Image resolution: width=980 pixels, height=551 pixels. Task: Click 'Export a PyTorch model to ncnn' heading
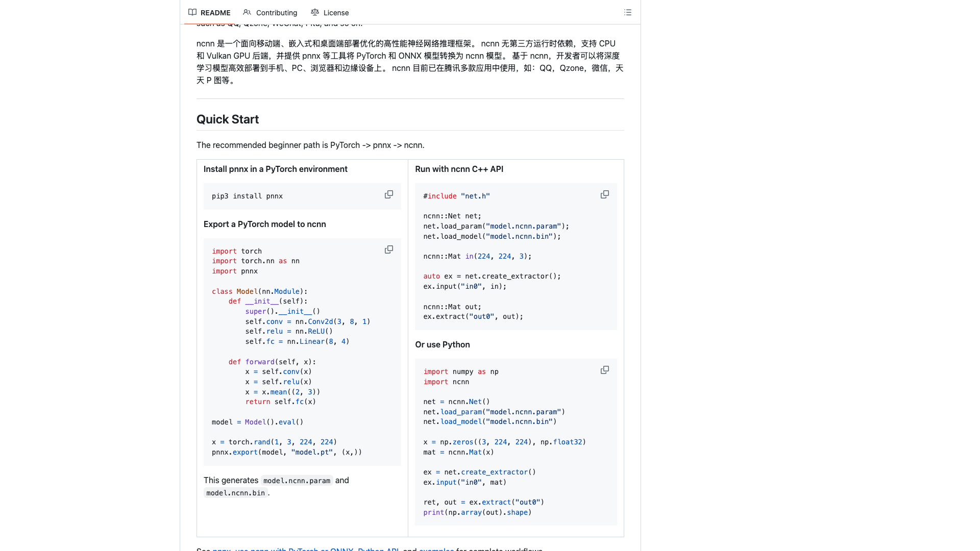tap(264, 224)
